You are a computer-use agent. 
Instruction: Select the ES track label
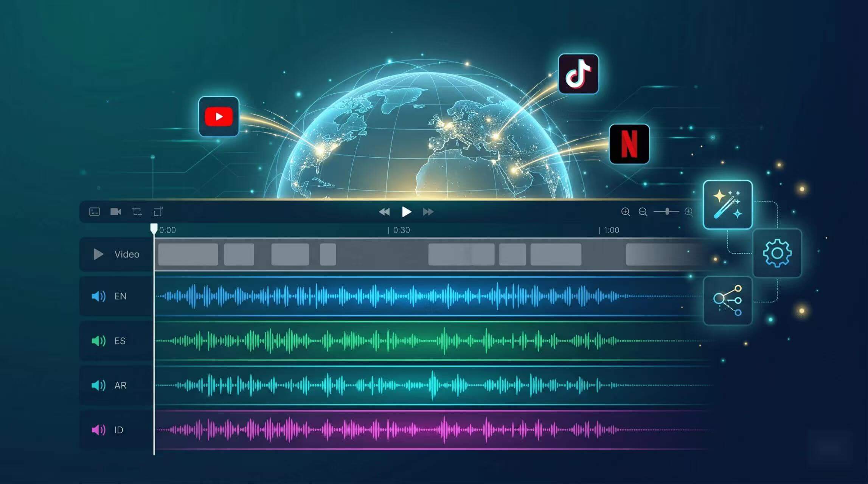click(x=120, y=341)
